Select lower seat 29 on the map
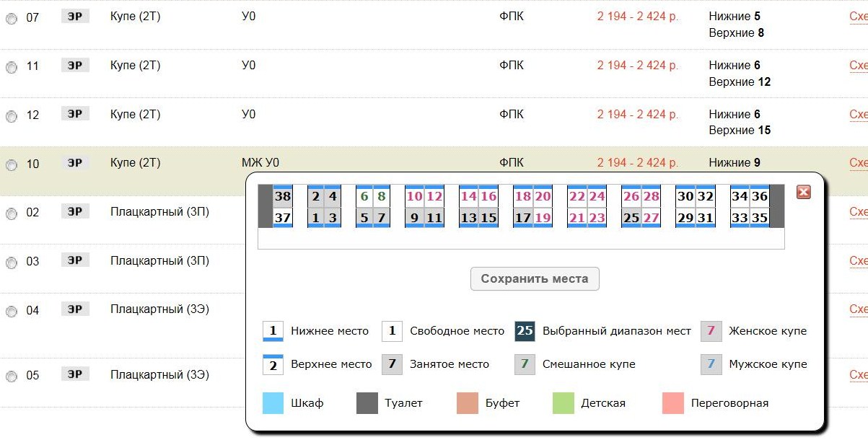868x445 pixels. [x=685, y=218]
